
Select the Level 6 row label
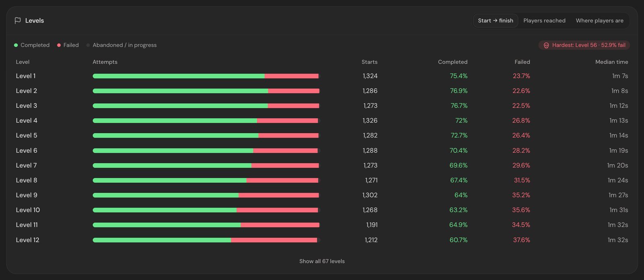tap(27, 150)
